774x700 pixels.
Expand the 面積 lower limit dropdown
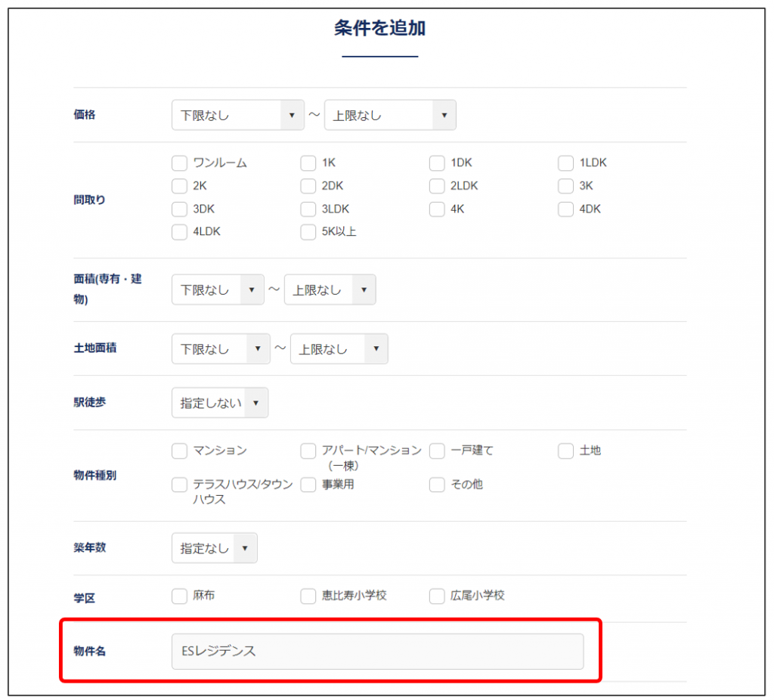[218, 290]
